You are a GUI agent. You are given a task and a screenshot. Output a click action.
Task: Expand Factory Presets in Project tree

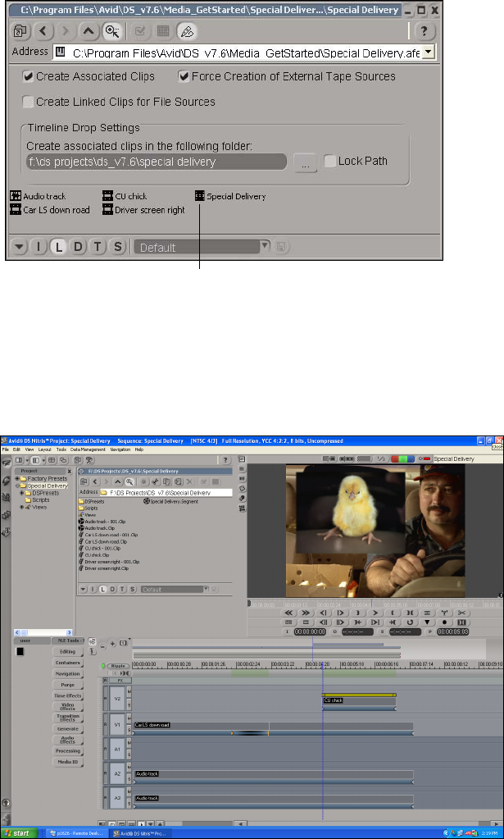coord(17,478)
